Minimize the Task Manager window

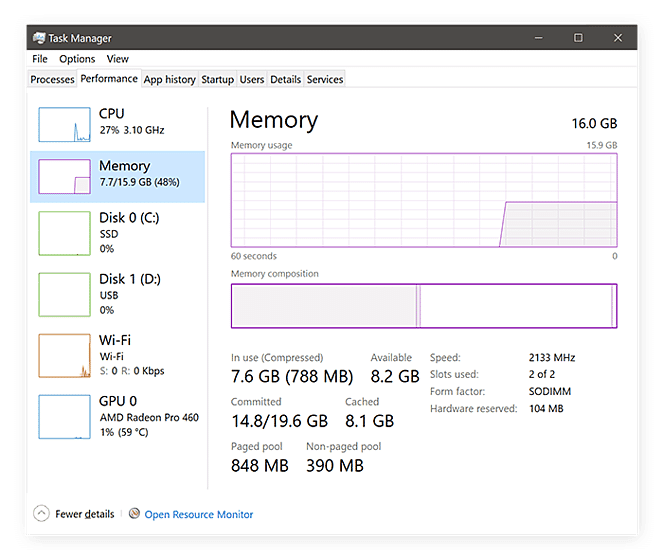pos(539,38)
